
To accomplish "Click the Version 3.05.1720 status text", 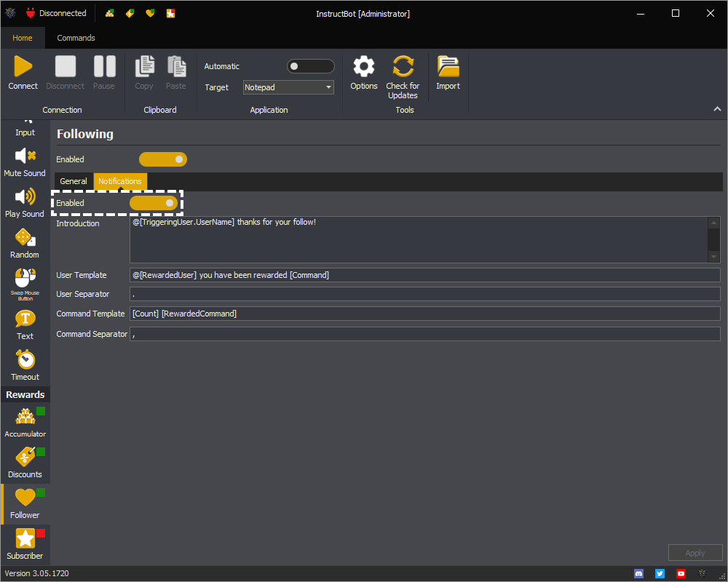I will [x=36, y=574].
